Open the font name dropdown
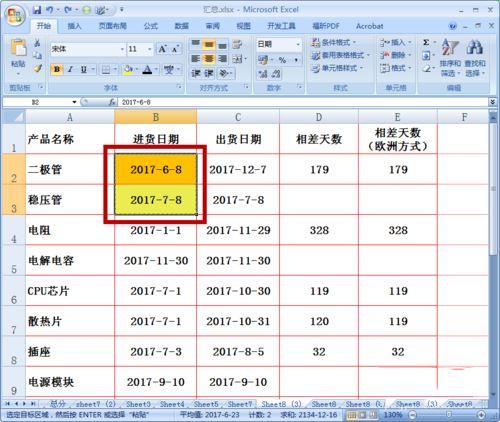This screenshot has height=422, width=500. (x=122, y=49)
